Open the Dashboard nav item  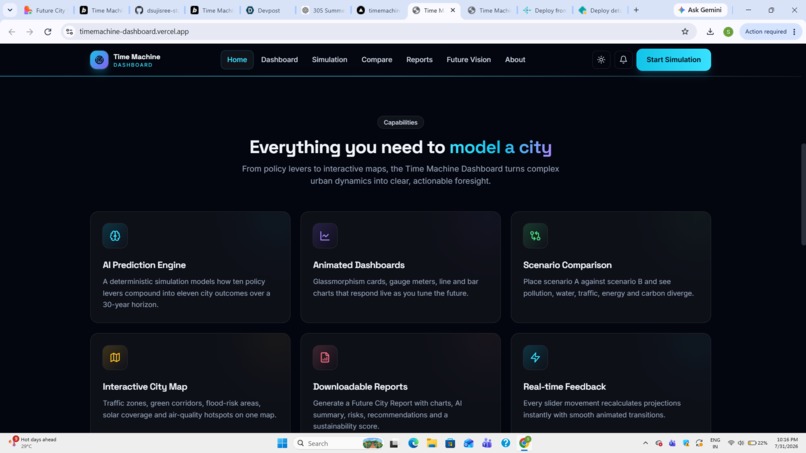coord(279,60)
